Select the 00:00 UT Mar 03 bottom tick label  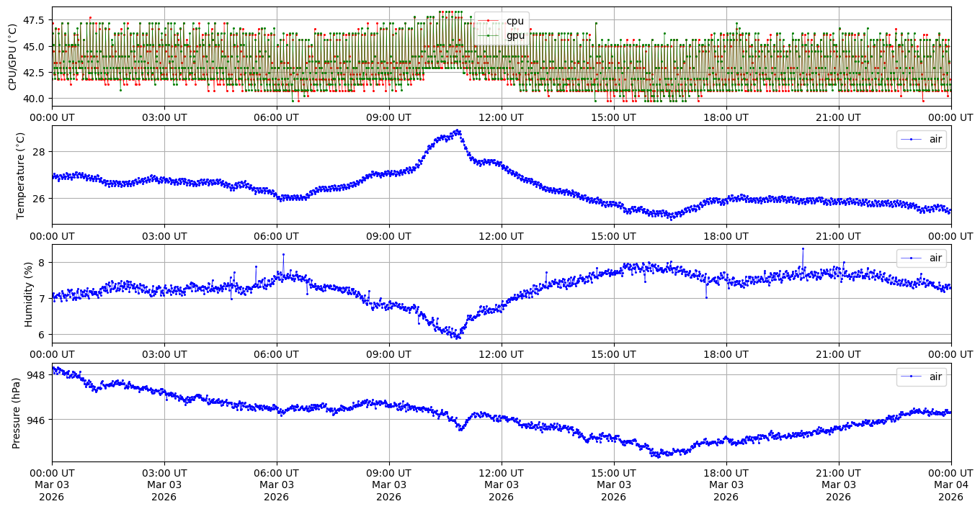52,485
